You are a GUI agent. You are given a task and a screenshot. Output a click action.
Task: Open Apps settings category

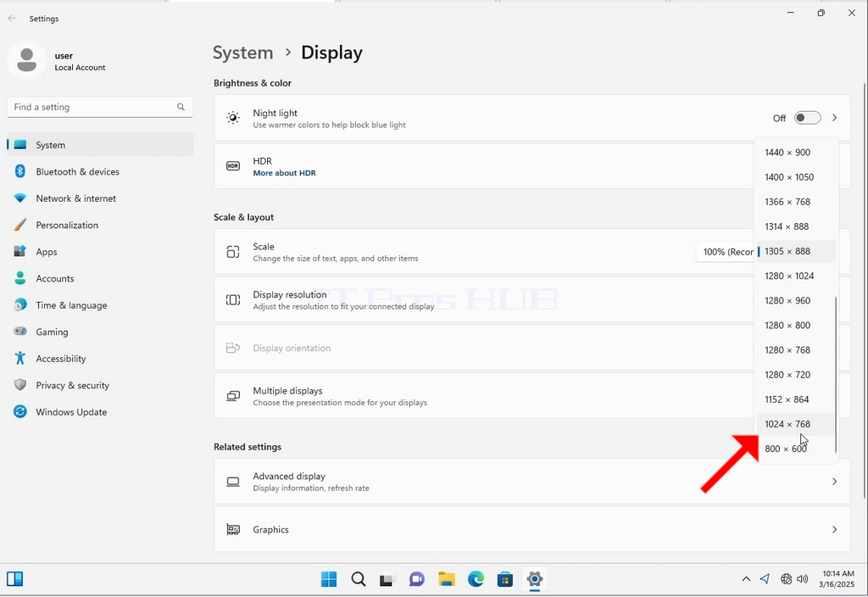click(100, 251)
